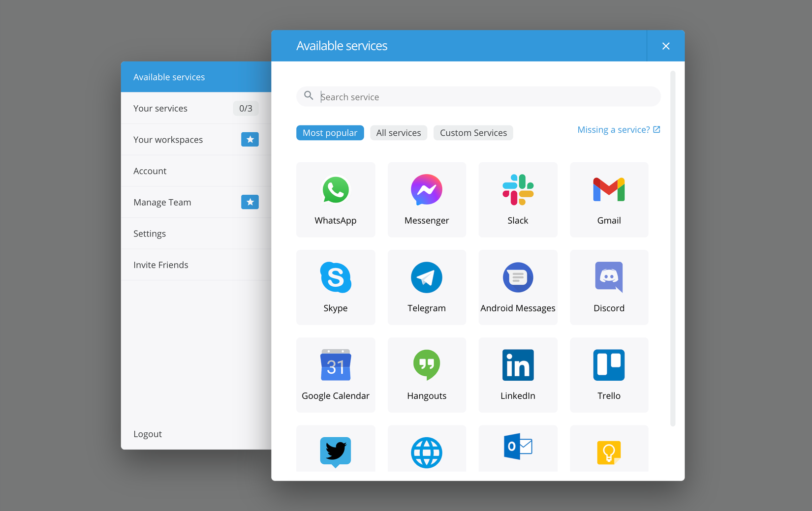Go to Your workspaces in the sidebar
Screen dimensions: 812x511
click(x=196, y=140)
